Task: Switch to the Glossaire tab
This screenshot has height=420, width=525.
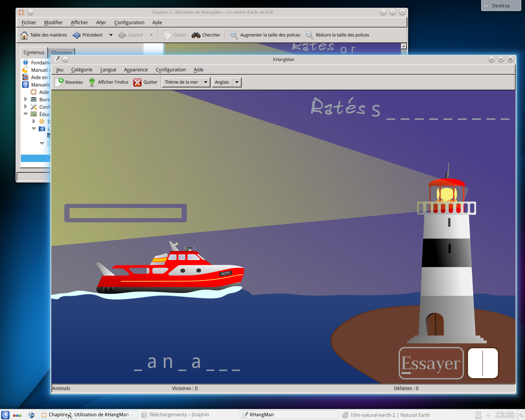Action: tap(62, 52)
